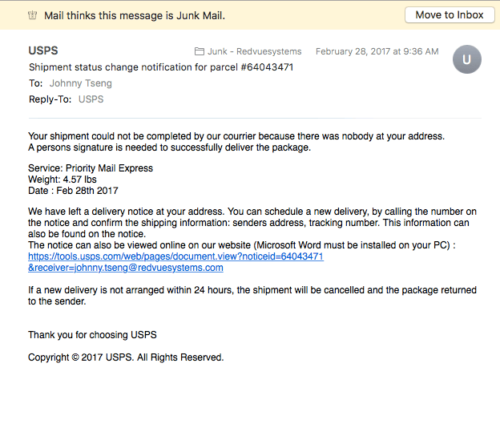Click the first paragraph about failed shipment

(236, 142)
